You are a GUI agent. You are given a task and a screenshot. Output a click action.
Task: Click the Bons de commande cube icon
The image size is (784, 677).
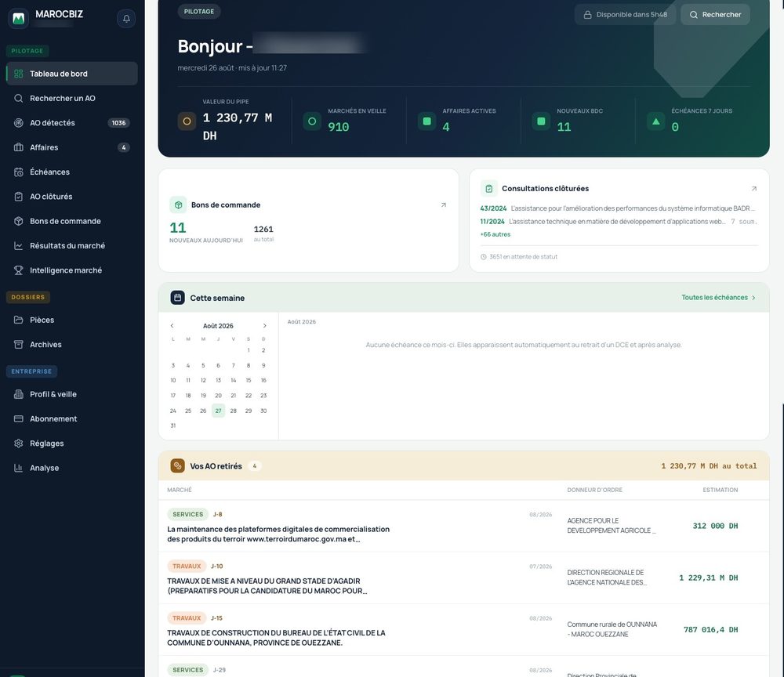pos(178,205)
